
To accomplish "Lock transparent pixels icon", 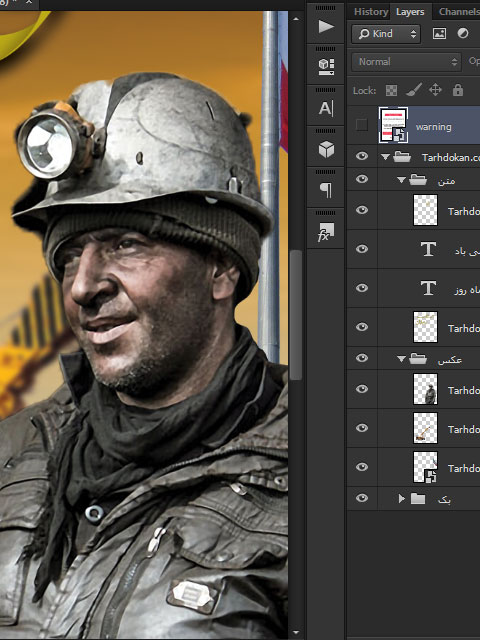I will pyautogui.click(x=391, y=90).
